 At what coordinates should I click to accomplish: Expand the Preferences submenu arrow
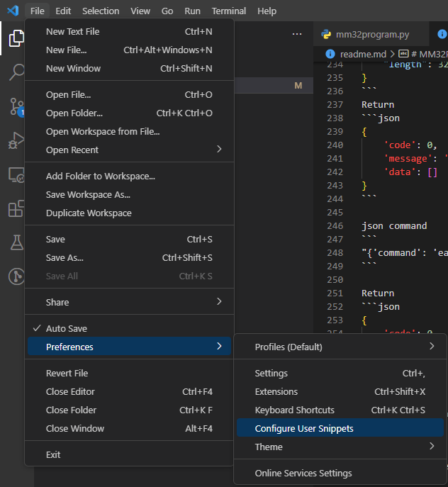pyautogui.click(x=219, y=346)
